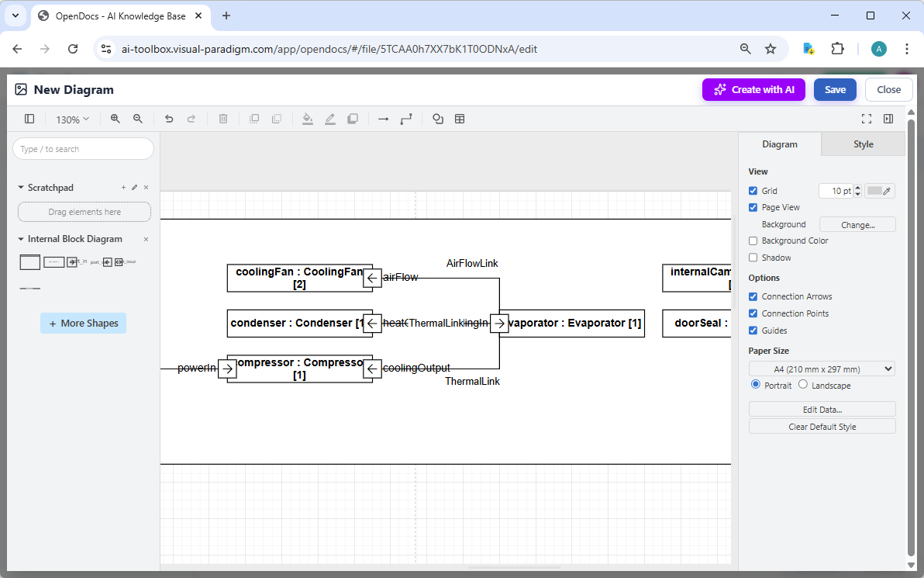Select the Landscape radio button

[802, 384]
